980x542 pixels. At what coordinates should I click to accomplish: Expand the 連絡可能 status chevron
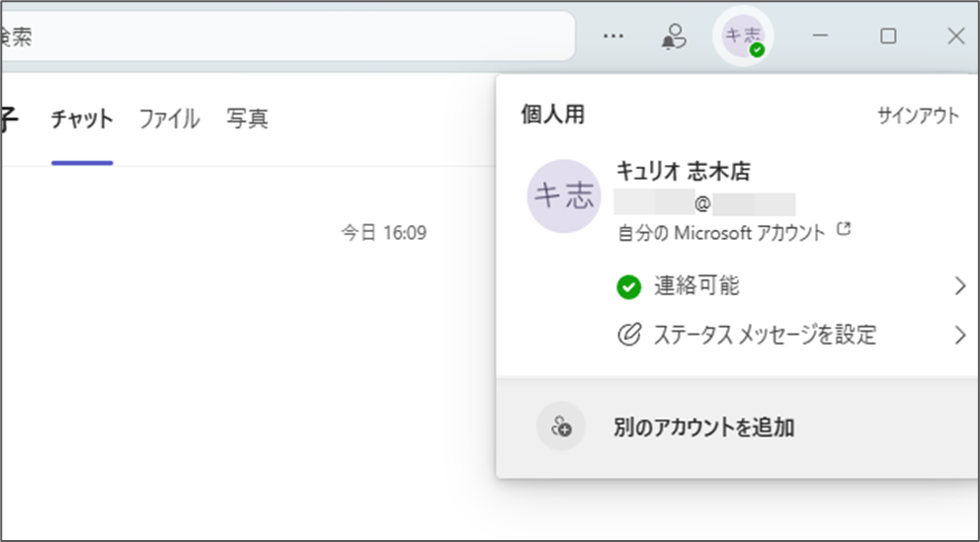960,286
